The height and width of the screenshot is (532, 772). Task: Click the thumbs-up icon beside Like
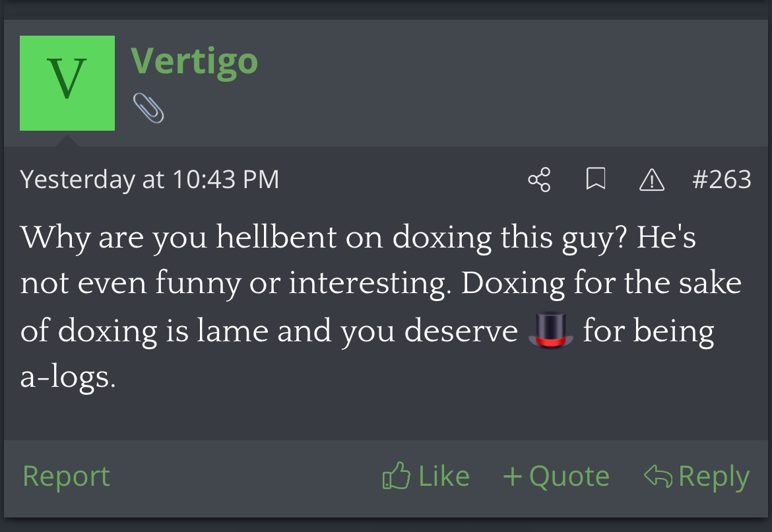[397, 476]
